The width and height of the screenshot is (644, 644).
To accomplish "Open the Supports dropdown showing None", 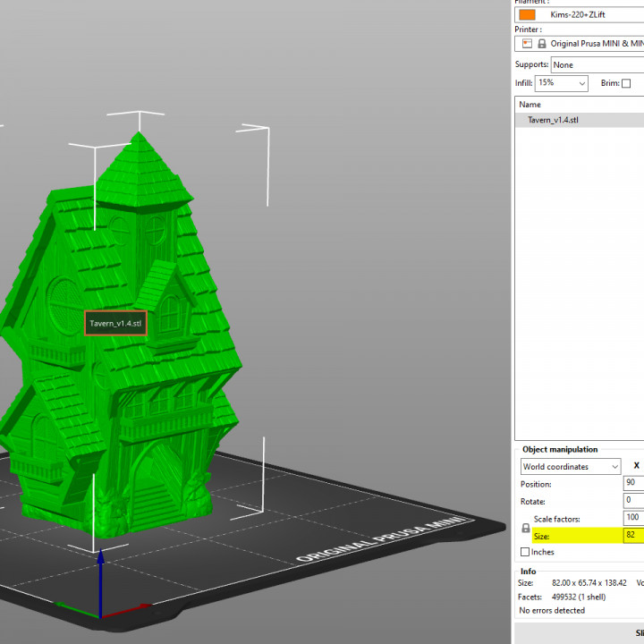I will click(x=597, y=65).
